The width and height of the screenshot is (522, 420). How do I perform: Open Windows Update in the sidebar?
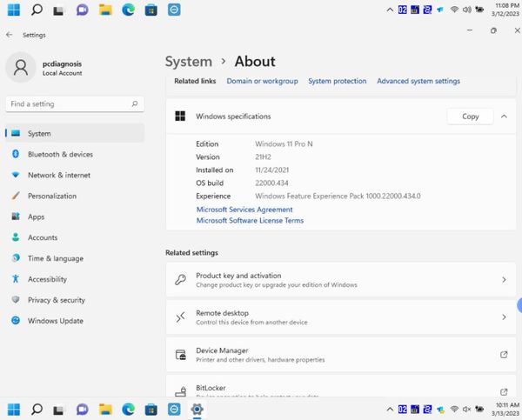pyautogui.click(x=75, y=321)
